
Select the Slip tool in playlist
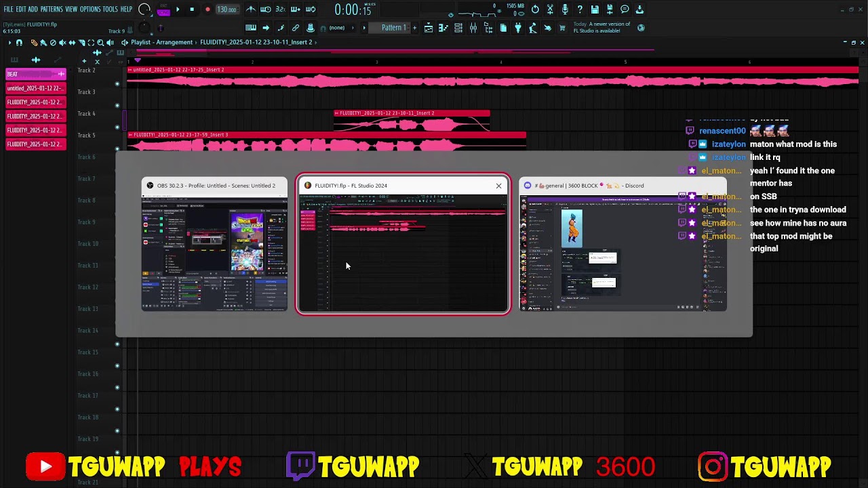click(72, 42)
